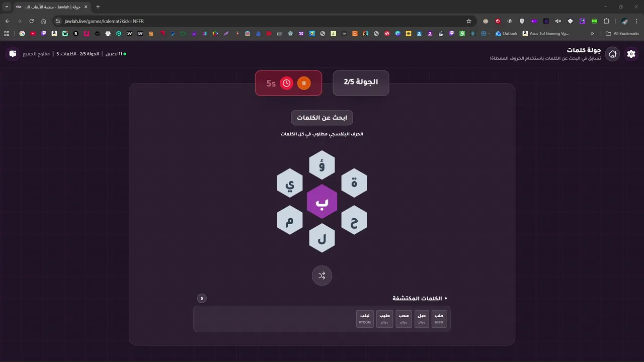The image size is (644, 362).
Task: Open the Extensions puzzle menu
Action: pos(606,21)
